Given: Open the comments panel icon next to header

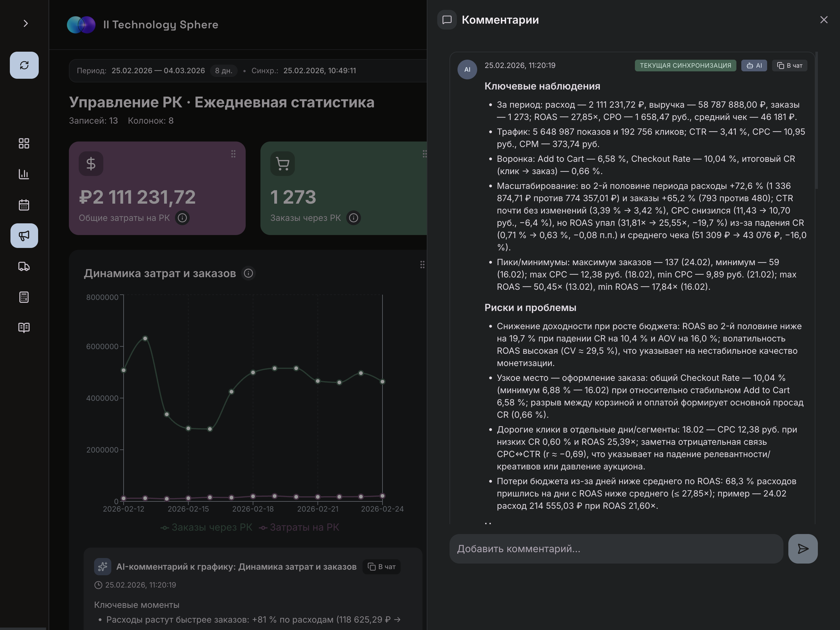Looking at the screenshot, I should click(x=447, y=20).
